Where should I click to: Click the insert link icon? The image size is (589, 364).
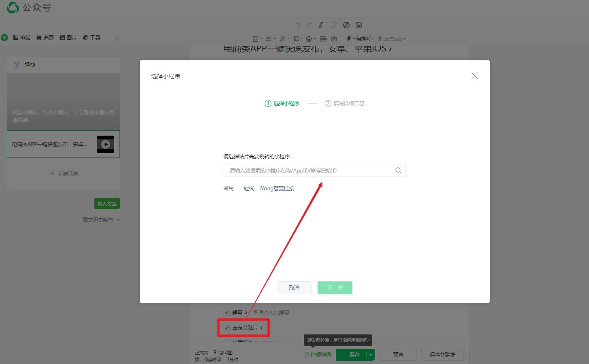pyautogui.click(x=321, y=25)
